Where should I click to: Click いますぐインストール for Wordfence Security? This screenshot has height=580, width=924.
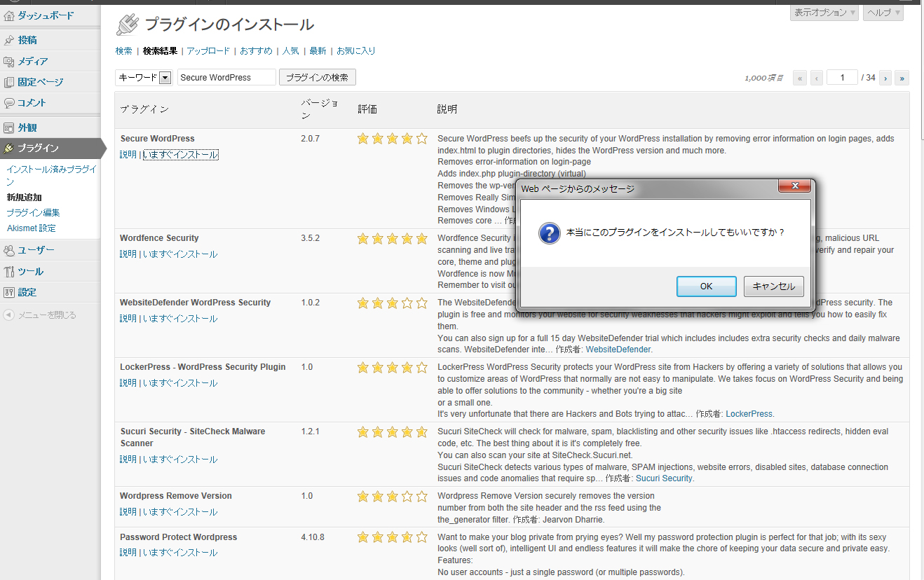click(180, 254)
